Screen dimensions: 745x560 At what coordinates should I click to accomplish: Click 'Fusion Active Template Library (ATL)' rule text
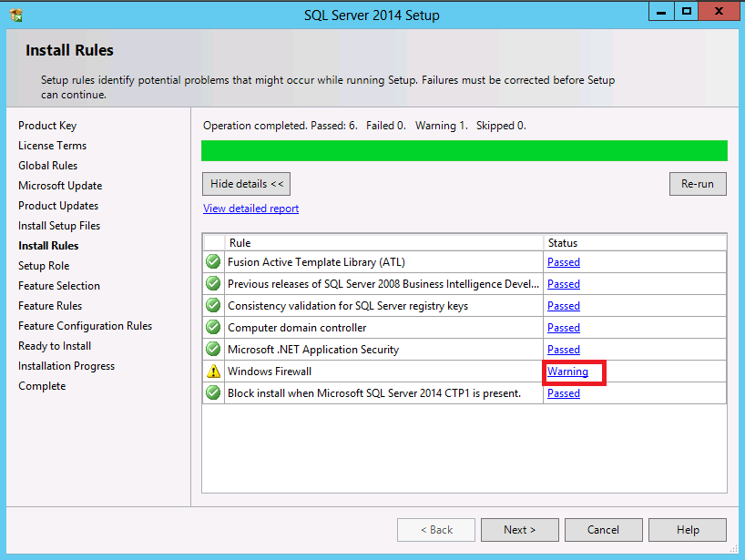click(x=316, y=262)
